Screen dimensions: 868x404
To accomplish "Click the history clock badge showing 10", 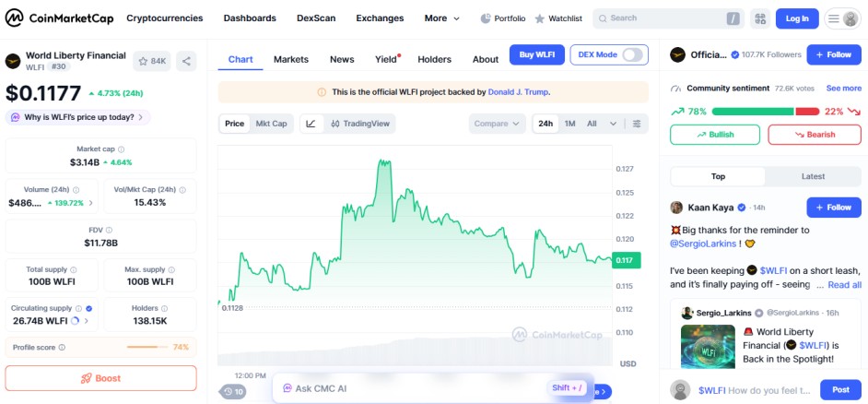I will (234, 392).
